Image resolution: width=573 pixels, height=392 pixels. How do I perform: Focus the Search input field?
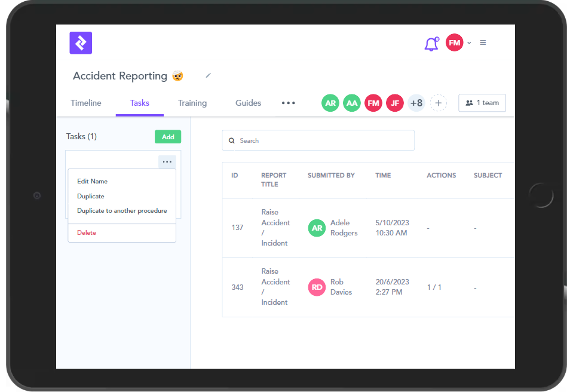[323, 140]
